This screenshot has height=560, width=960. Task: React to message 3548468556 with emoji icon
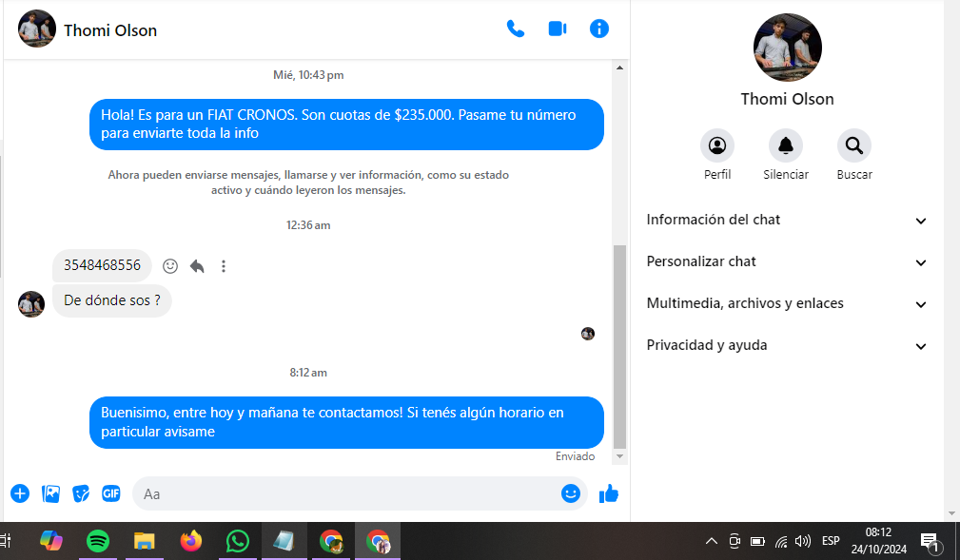tap(170, 265)
